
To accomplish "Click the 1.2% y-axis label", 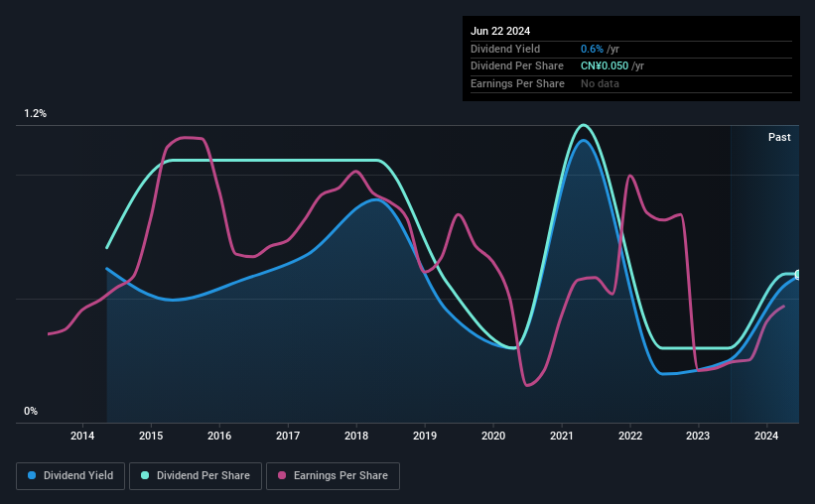I will (36, 113).
